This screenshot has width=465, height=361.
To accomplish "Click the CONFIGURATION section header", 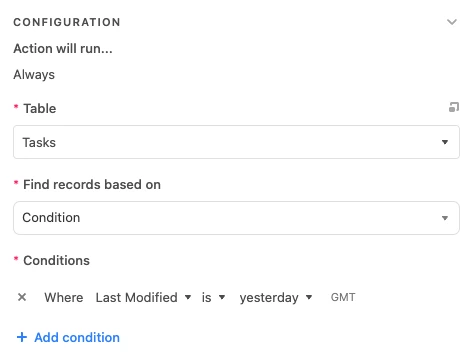I will pyautogui.click(x=67, y=22).
